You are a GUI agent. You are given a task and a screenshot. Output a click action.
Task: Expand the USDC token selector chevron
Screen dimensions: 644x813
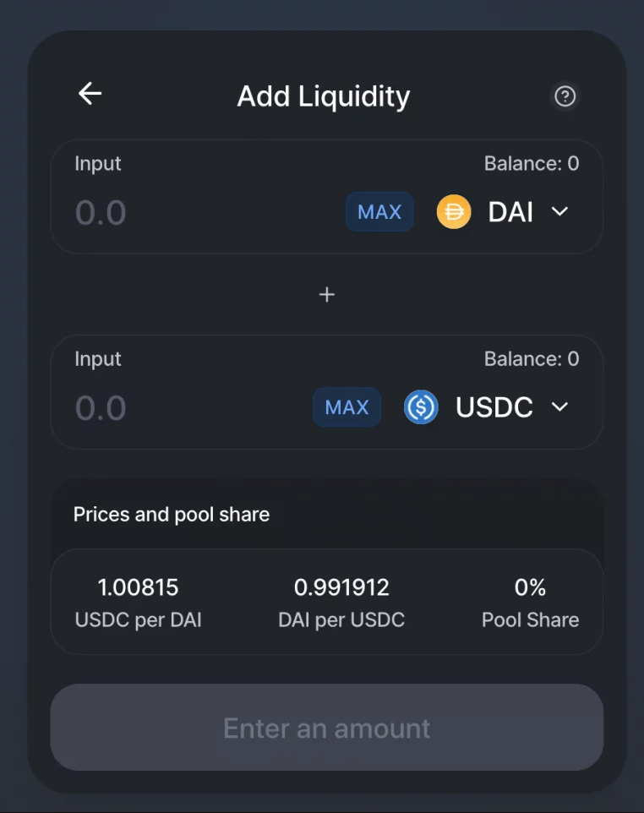[x=559, y=407]
